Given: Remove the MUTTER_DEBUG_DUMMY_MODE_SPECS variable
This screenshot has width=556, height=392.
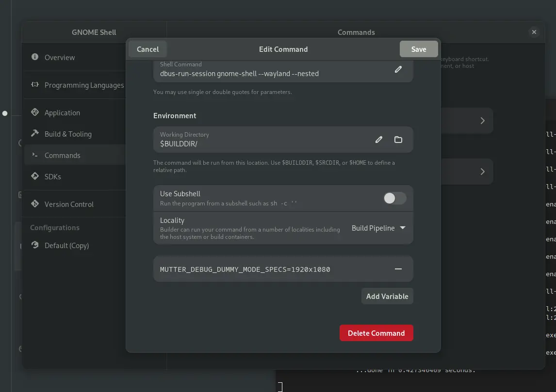Looking at the screenshot, I should pos(398,268).
